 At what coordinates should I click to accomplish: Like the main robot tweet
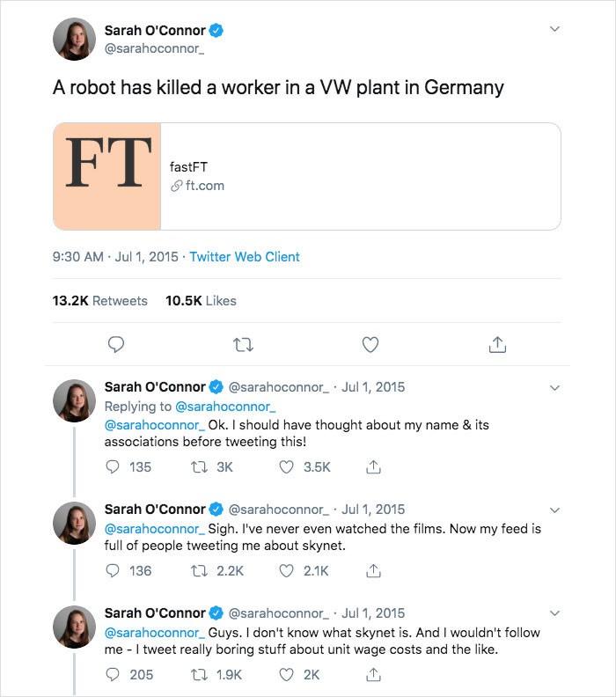(370, 345)
